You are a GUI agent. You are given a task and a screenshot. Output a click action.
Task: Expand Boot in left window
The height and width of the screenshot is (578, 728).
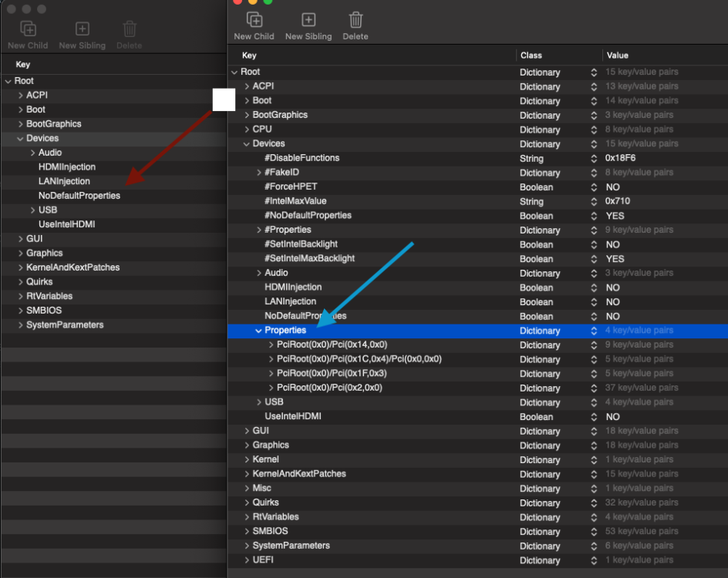20,109
